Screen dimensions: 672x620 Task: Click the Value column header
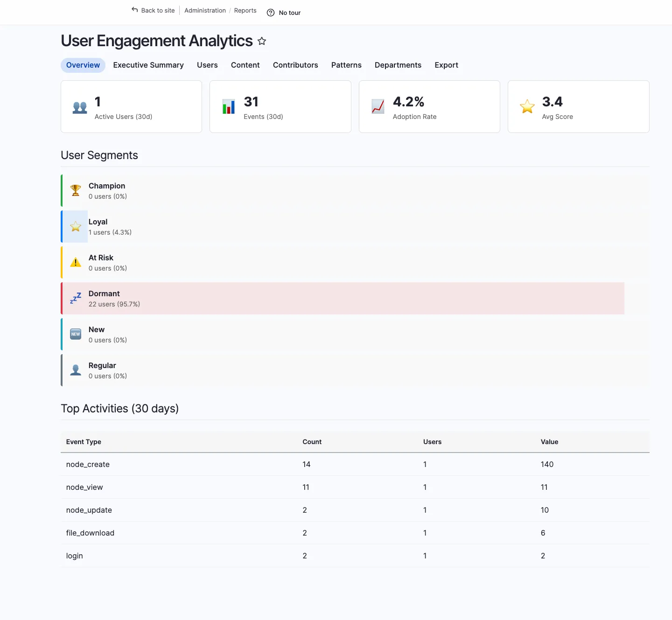(549, 442)
